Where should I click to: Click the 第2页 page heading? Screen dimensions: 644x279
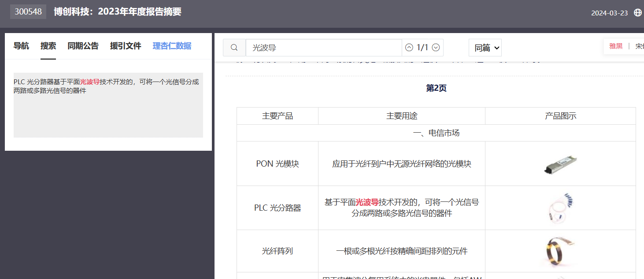coord(436,88)
